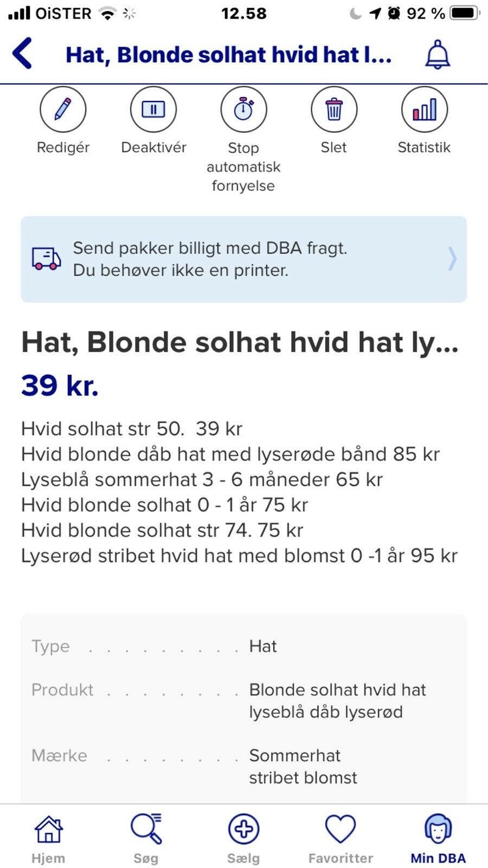This screenshot has height=868, width=488.
Task: Select Min DBA profile tab
Action: point(438,838)
